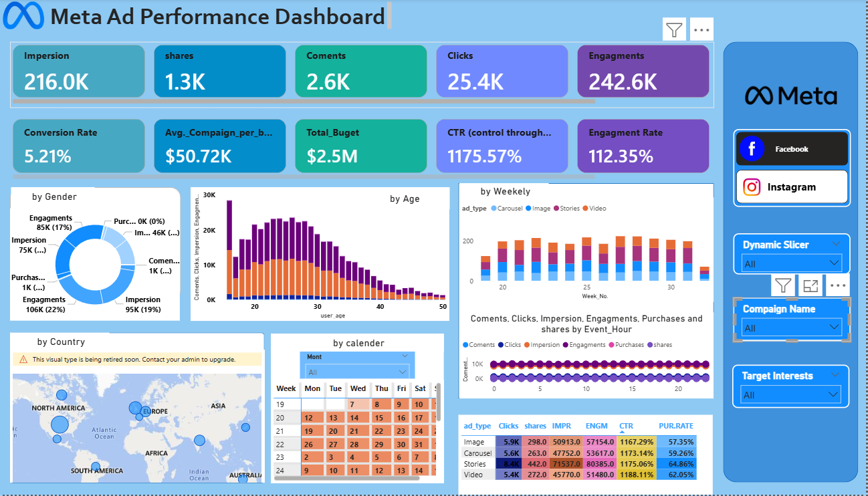This screenshot has height=496, width=868.
Task: Sort the table by PUR.RATE column header
Action: click(x=675, y=426)
